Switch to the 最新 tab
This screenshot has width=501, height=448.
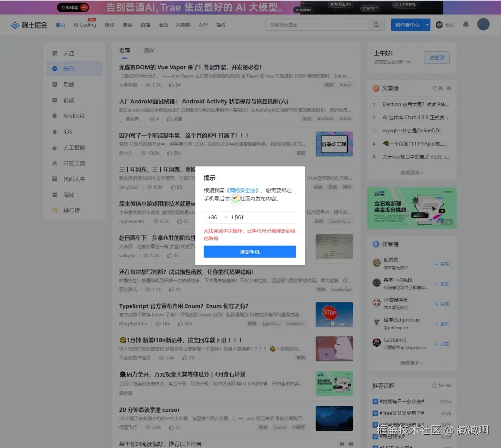[148, 50]
